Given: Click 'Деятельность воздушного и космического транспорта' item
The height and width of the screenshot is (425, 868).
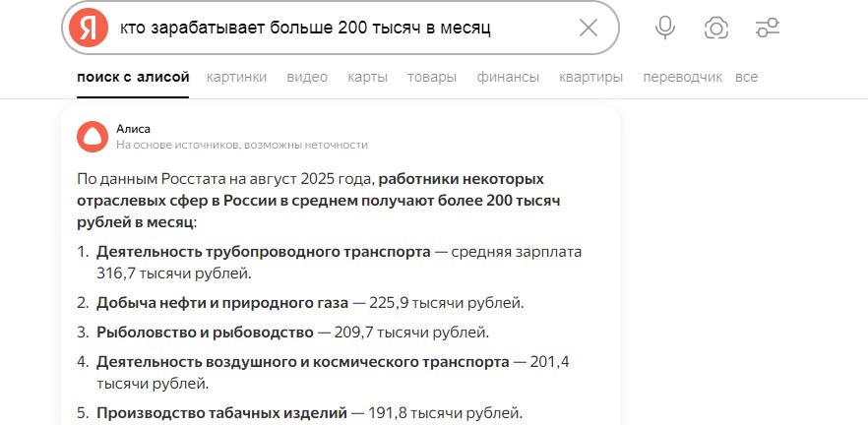Looking at the screenshot, I should (303, 362).
